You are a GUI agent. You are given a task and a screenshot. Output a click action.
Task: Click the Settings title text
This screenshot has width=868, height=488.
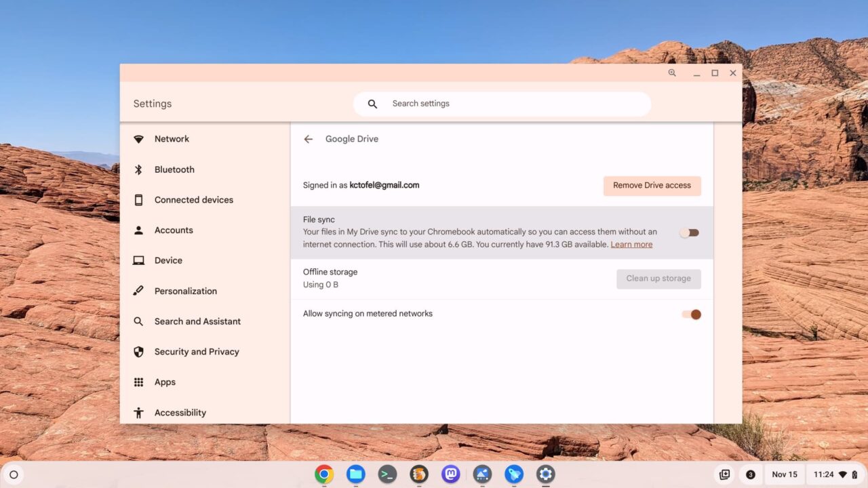click(153, 104)
